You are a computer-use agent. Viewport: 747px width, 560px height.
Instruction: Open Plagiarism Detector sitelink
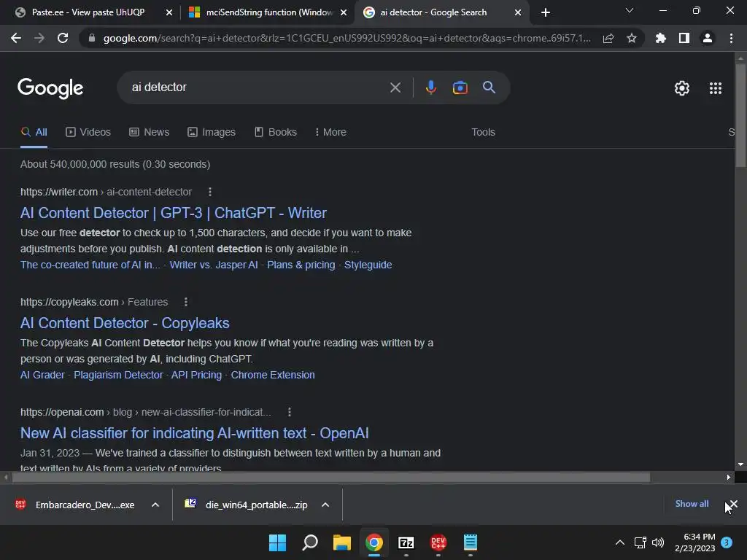coord(118,375)
